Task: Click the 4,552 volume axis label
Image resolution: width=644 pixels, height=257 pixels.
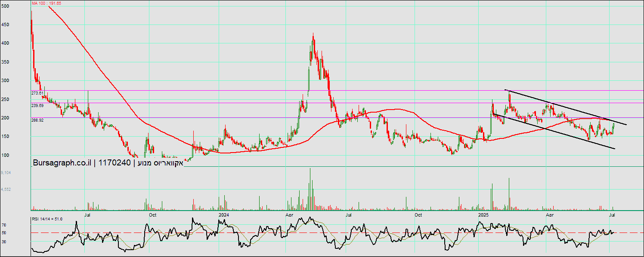Action: click(x=6, y=189)
